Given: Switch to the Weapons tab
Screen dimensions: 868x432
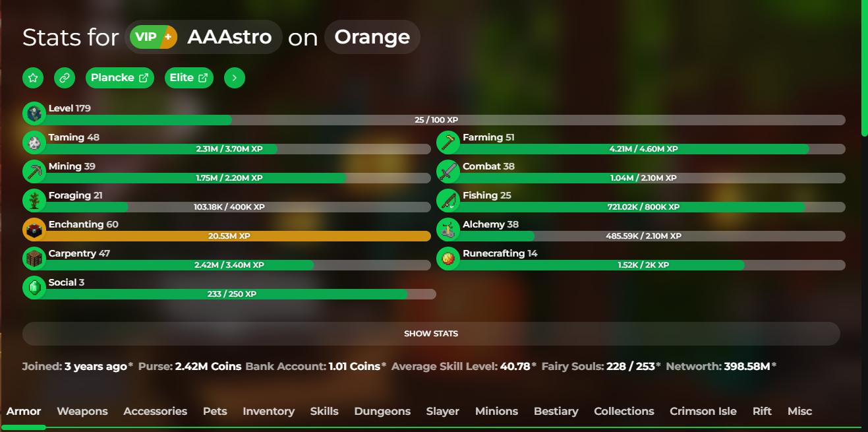Looking at the screenshot, I should coord(82,411).
